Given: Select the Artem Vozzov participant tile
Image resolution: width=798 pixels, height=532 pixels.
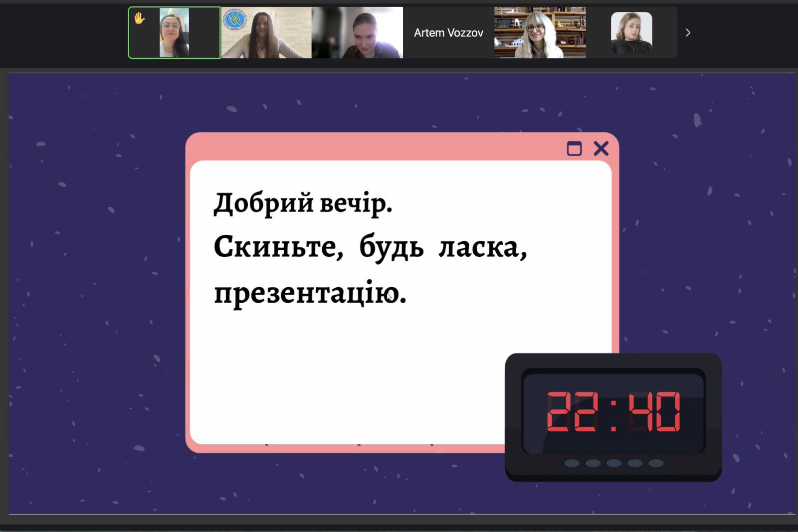Looking at the screenshot, I should coord(448,33).
